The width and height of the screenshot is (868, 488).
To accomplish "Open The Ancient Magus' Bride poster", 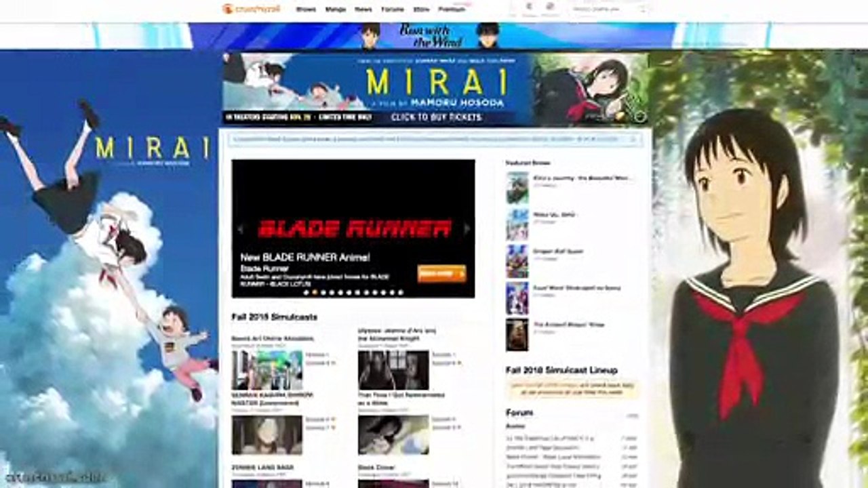I will (517, 335).
